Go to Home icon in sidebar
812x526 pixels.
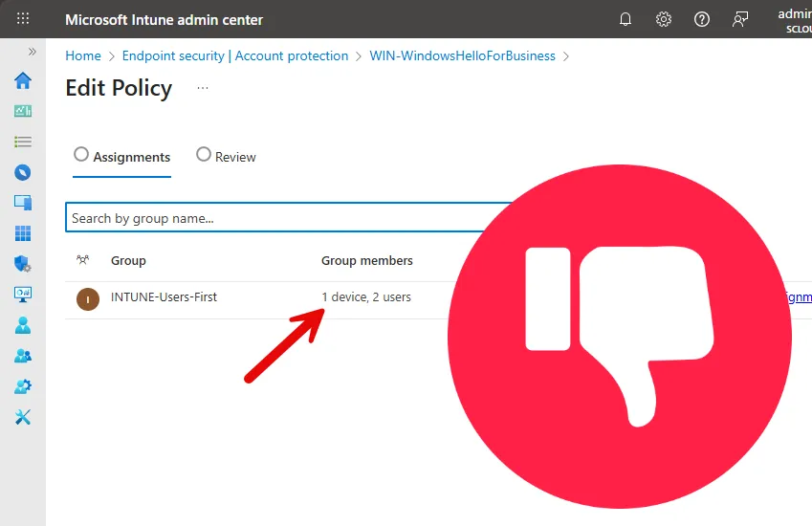[x=23, y=80]
